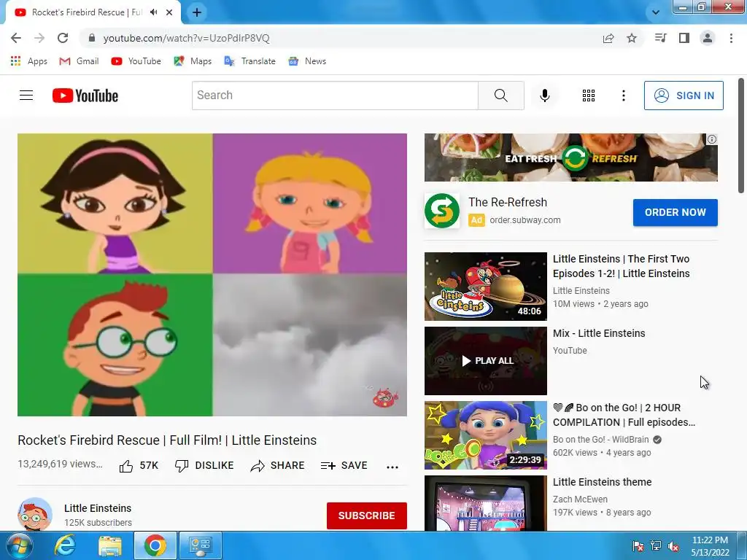
Task: Open the Translate bookmark
Action: pos(250,61)
